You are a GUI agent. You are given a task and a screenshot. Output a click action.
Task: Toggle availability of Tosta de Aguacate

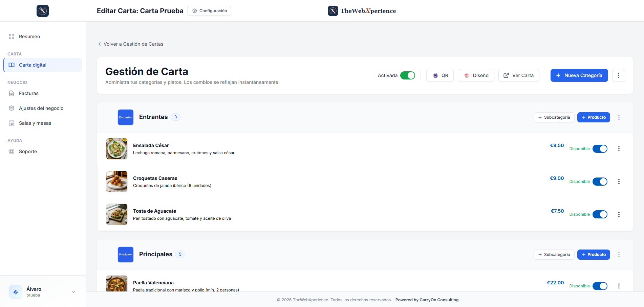(x=600, y=214)
